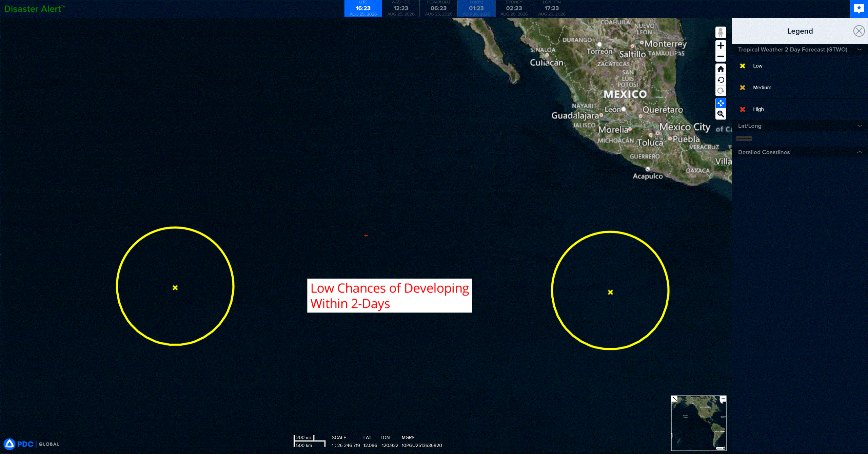Click the Culiacán city label
The height and width of the screenshot is (454, 868).
547,63
